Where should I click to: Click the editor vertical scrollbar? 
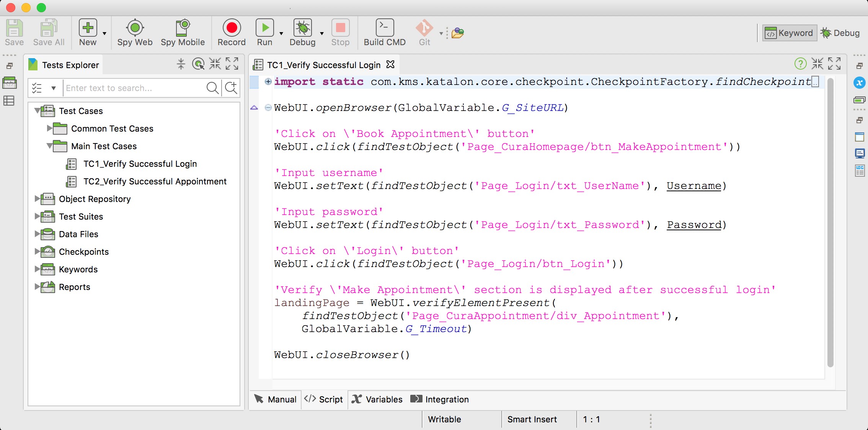click(830, 222)
